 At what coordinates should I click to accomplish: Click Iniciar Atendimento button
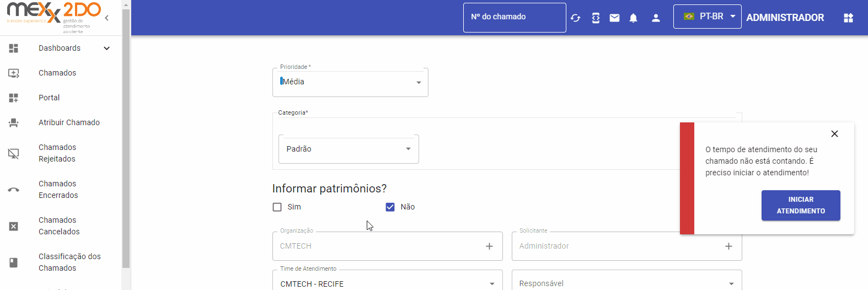[800, 205]
